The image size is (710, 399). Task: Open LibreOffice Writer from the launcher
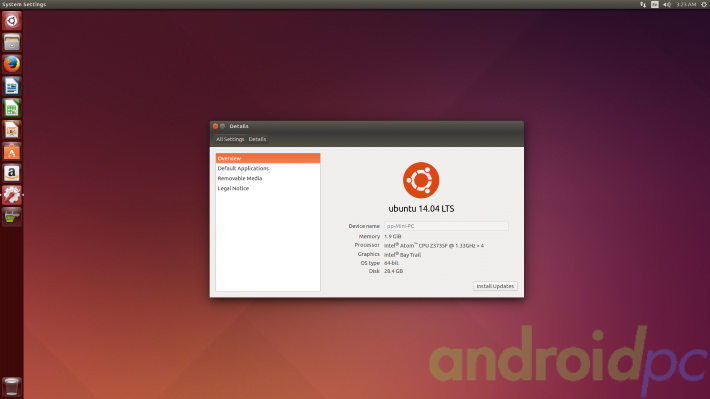coord(12,86)
